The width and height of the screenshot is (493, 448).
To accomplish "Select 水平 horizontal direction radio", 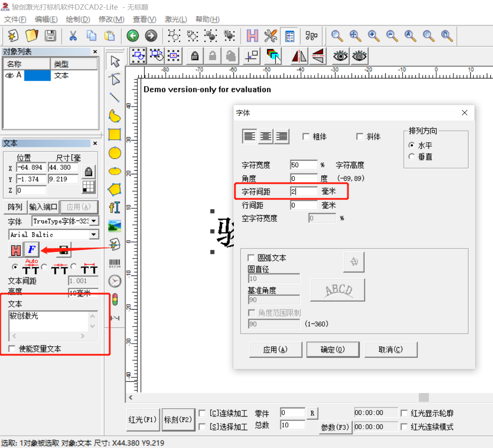I will (411, 145).
